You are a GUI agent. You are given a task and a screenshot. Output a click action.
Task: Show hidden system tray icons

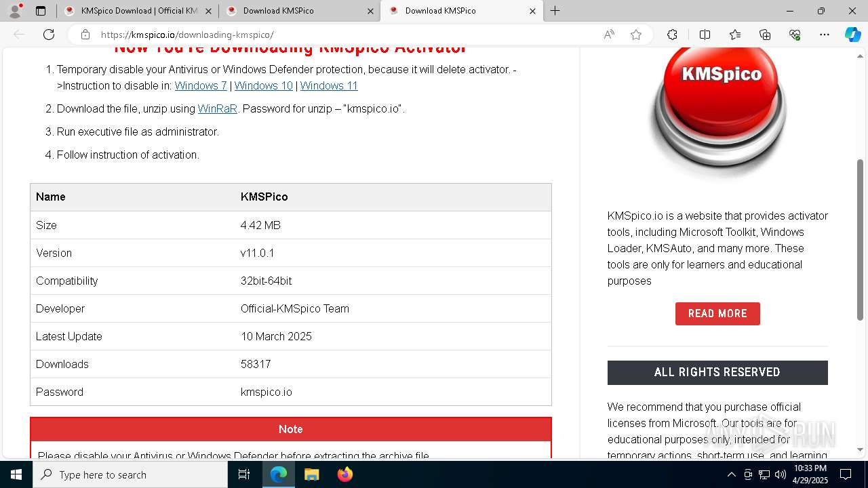732,474
